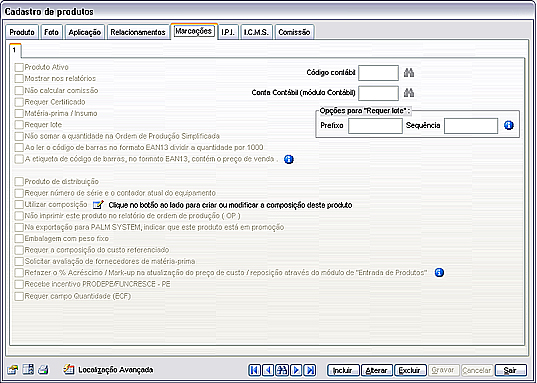Open the I.P.I. tab
The image size is (537, 383).
tap(228, 32)
